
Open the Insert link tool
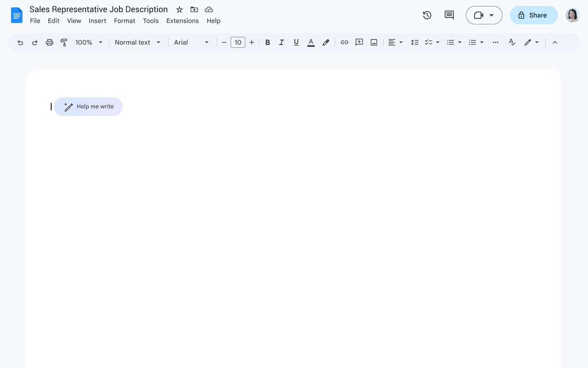tap(345, 42)
